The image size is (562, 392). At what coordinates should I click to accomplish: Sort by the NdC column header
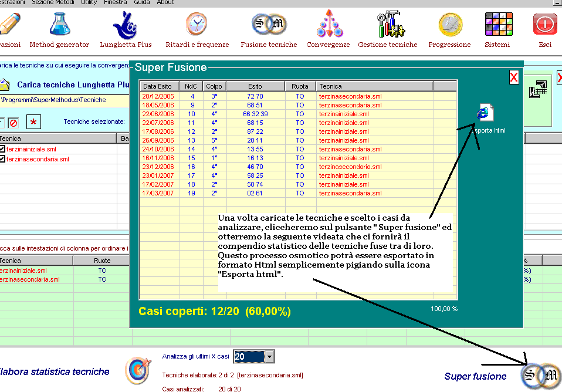191,86
